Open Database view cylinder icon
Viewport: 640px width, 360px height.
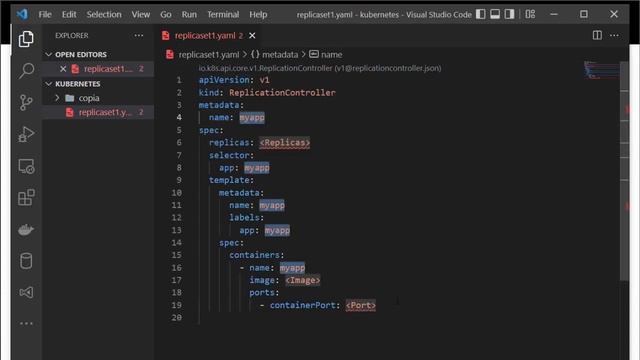pyautogui.click(x=26, y=261)
